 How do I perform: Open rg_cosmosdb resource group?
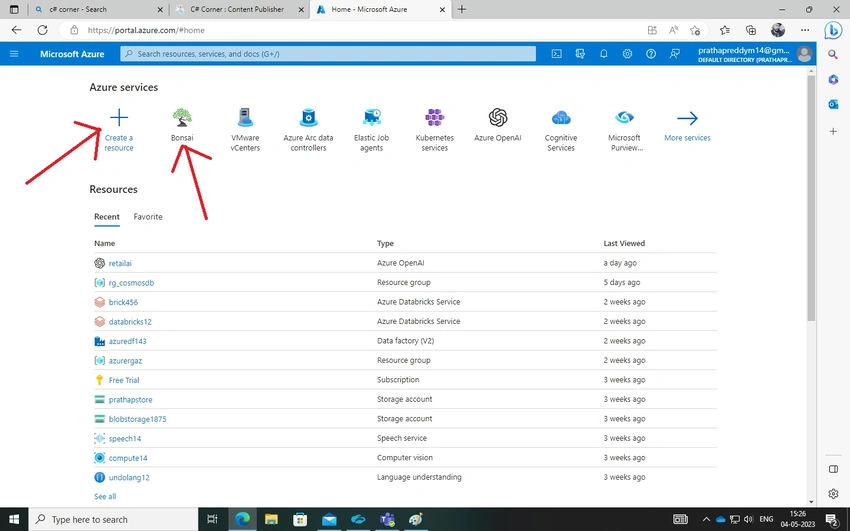tap(131, 283)
